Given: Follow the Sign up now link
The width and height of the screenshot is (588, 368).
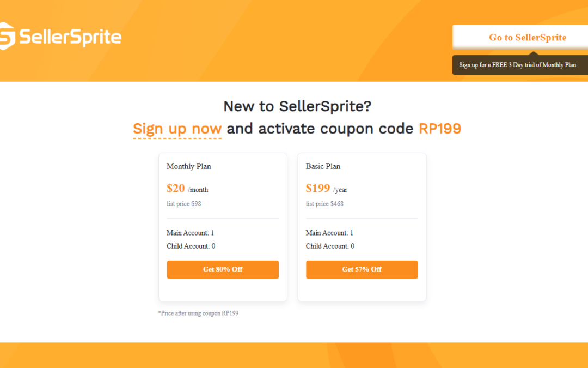Looking at the screenshot, I should [x=177, y=129].
